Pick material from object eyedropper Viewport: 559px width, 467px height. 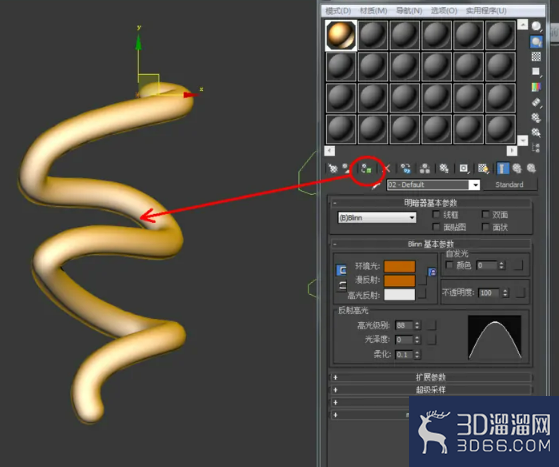(376, 185)
